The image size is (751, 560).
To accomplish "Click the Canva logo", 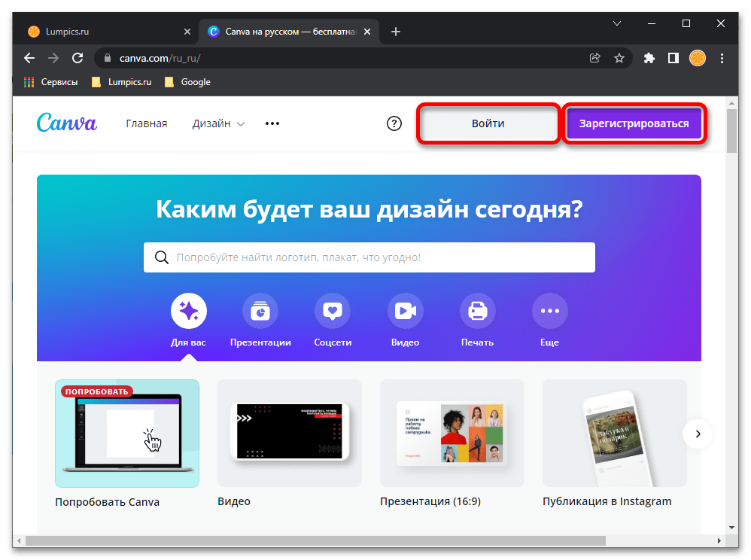I will coord(67,123).
